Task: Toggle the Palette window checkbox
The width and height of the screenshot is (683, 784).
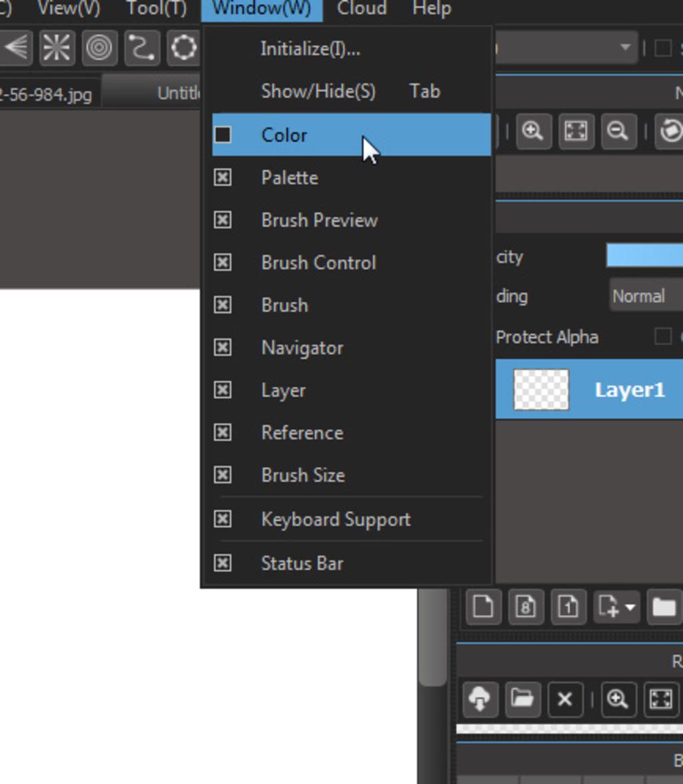Action: click(x=223, y=177)
